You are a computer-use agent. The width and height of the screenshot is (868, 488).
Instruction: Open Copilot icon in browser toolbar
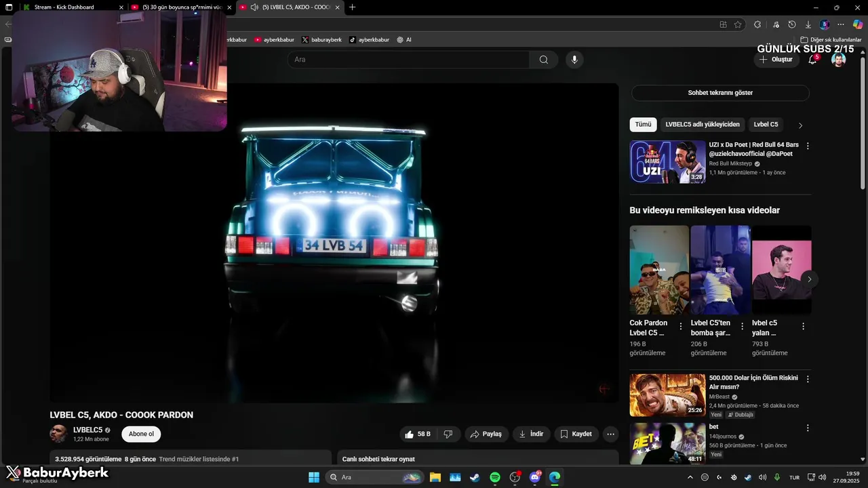[x=858, y=24]
